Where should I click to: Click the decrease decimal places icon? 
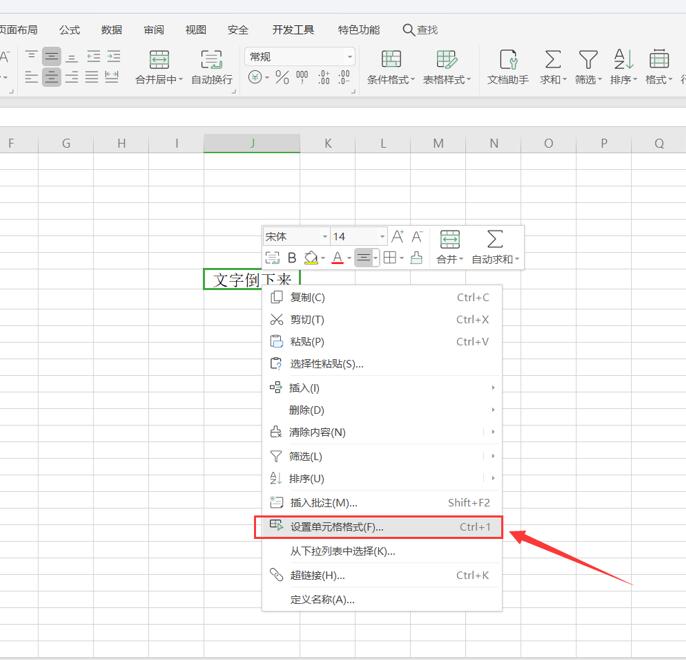pos(344,77)
